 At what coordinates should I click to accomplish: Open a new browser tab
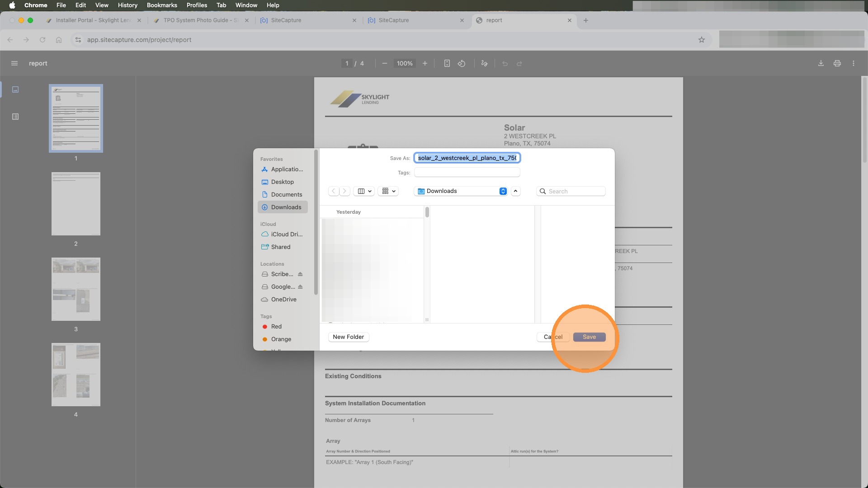pyautogui.click(x=586, y=20)
